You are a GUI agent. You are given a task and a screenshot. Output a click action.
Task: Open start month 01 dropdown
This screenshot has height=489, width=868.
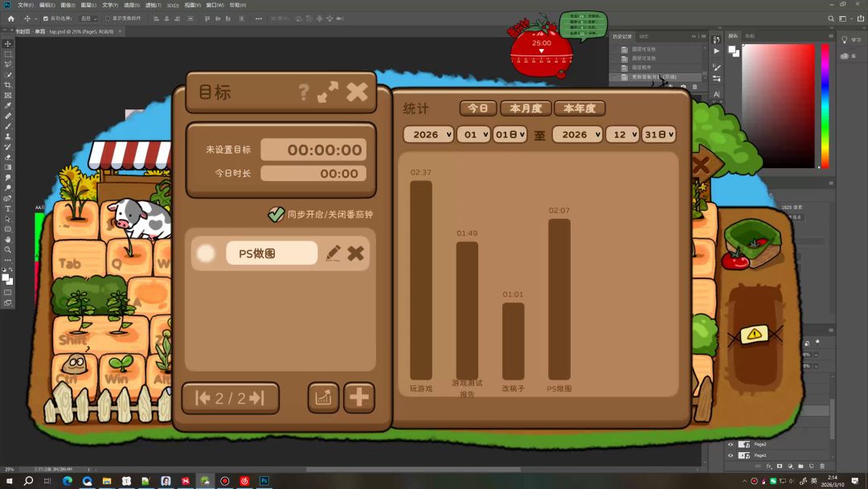[x=473, y=134]
